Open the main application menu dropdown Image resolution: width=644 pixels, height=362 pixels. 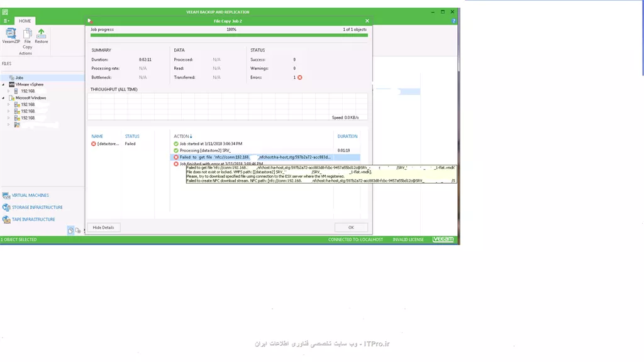click(6, 21)
